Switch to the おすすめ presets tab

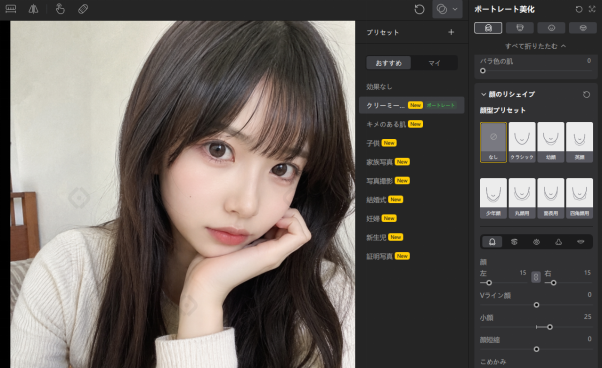point(389,63)
